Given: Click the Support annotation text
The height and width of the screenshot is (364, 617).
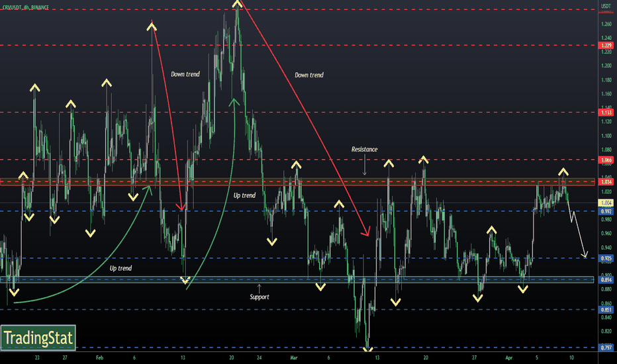Looking at the screenshot, I should (260, 296).
